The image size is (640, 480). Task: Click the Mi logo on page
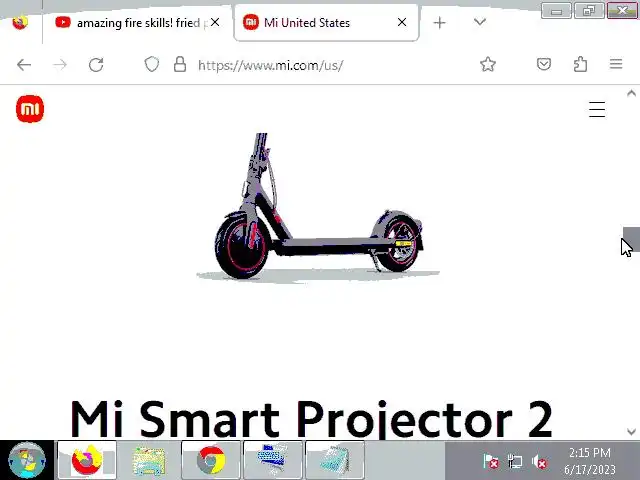coord(30,109)
